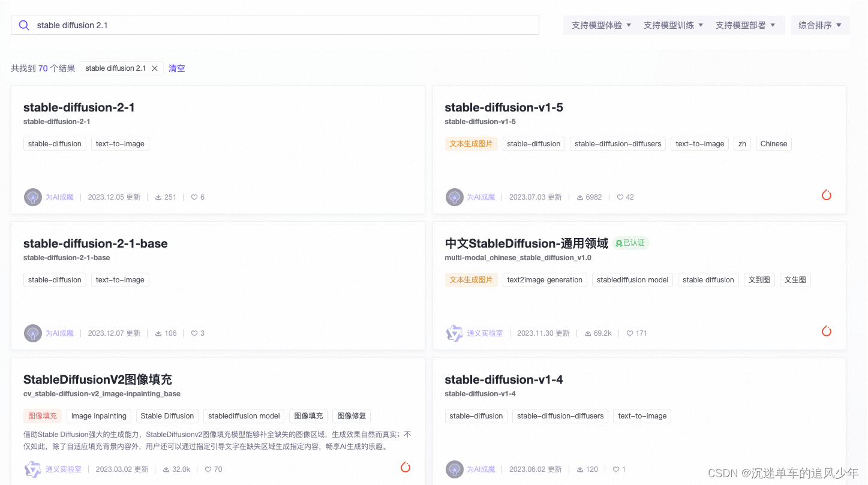Click the 文到图 tag

pyautogui.click(x=759, y=280)
